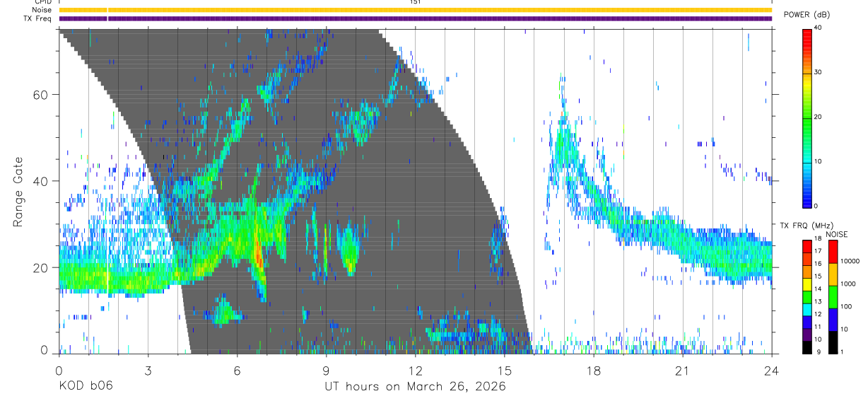This screenshot has width=868, height=401.
Task: Select the '6' hour tick label
Action: pyautogui.click(x=237, y=370)
